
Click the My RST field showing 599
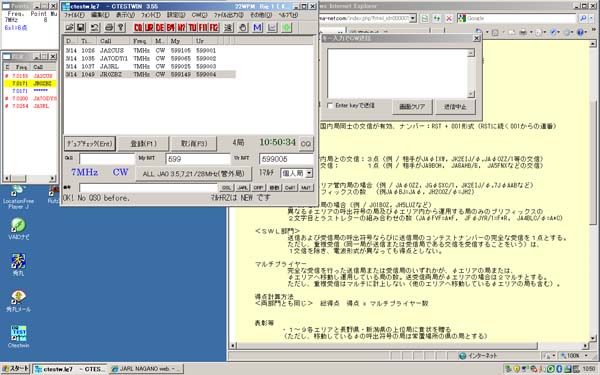[198, 159]
